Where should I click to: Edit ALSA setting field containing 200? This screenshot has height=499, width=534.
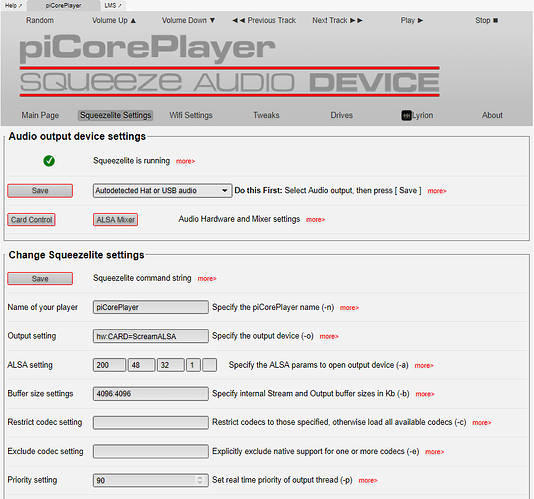pyautogui.click(x=109, y=365)
